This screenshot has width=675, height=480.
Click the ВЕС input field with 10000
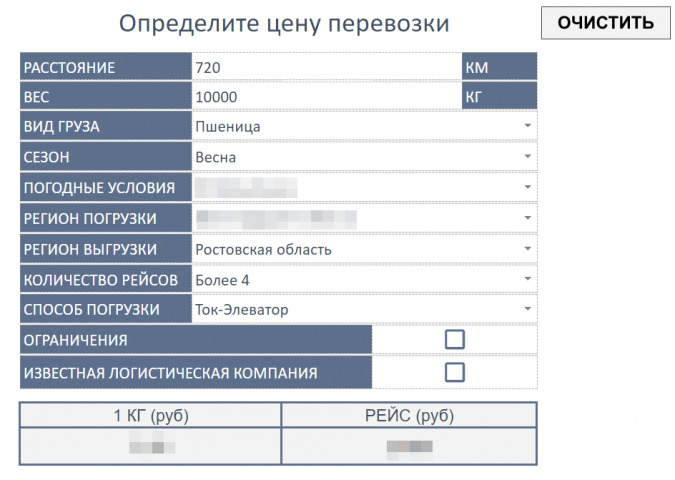point(327,96)
